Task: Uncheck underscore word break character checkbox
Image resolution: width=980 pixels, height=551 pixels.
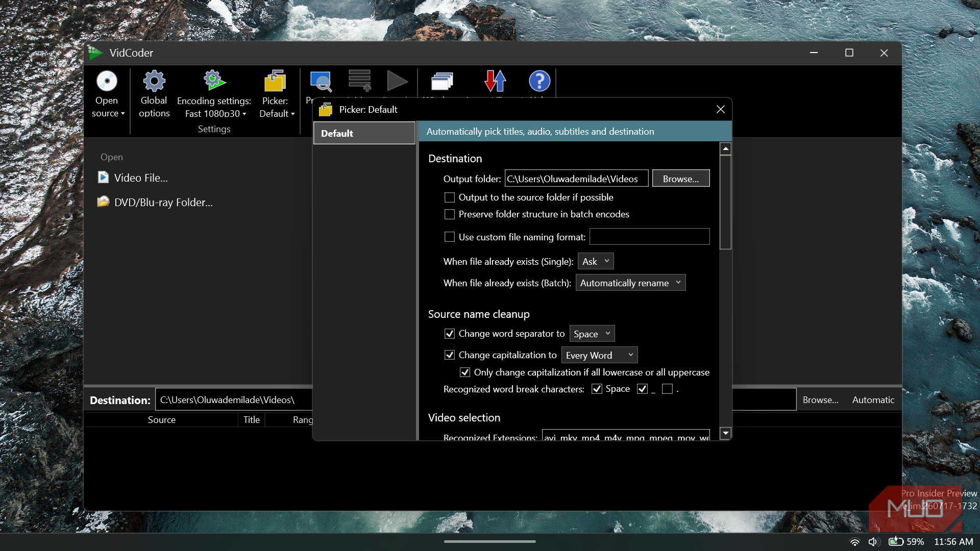Action: (x=643, y=389)
